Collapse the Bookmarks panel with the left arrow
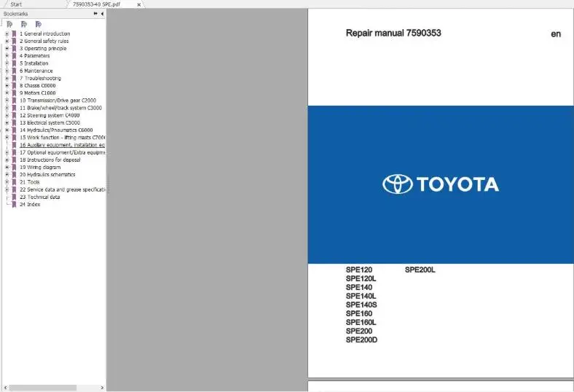574x392 pixels. click(x=102, y=14)
